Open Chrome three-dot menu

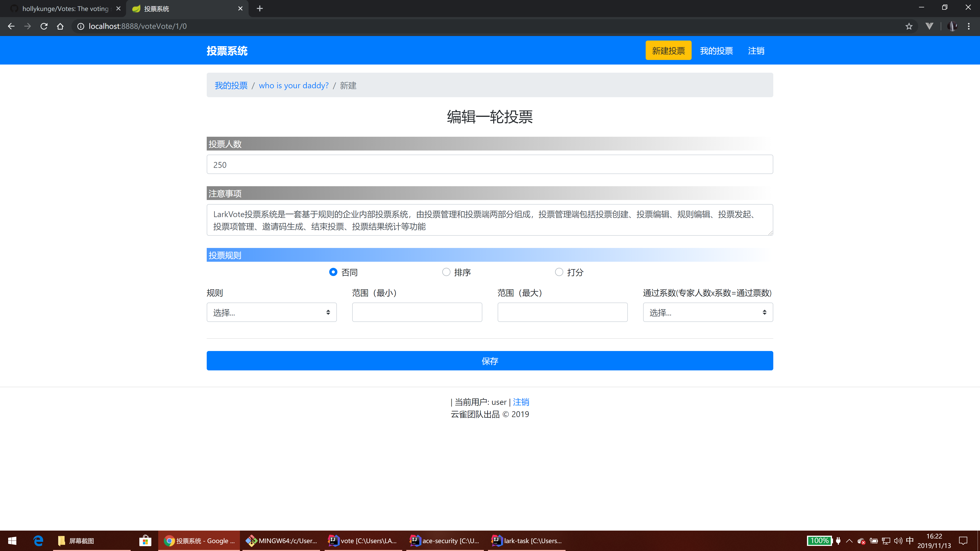click(969, 26)
